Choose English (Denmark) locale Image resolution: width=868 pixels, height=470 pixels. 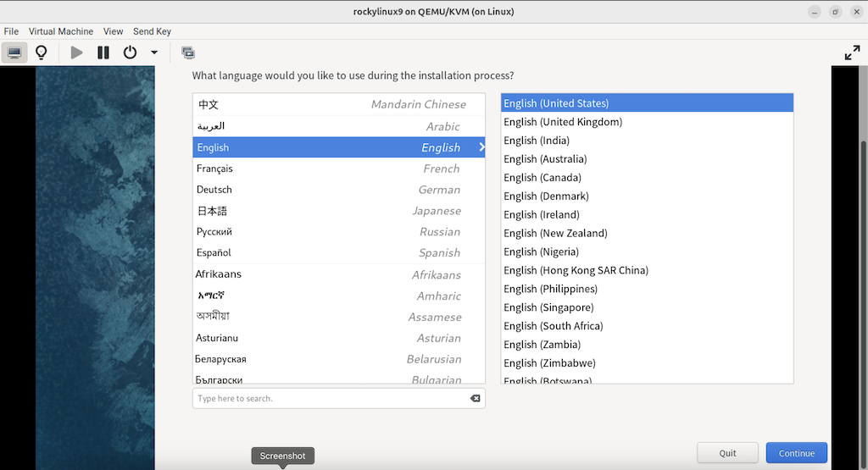tap(647, 196)
